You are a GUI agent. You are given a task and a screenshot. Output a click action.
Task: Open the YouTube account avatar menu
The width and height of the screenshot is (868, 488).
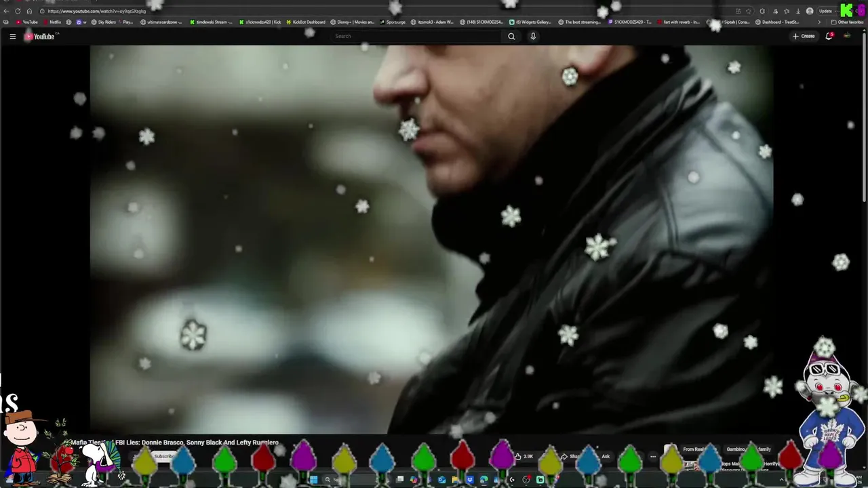point(847,36)
